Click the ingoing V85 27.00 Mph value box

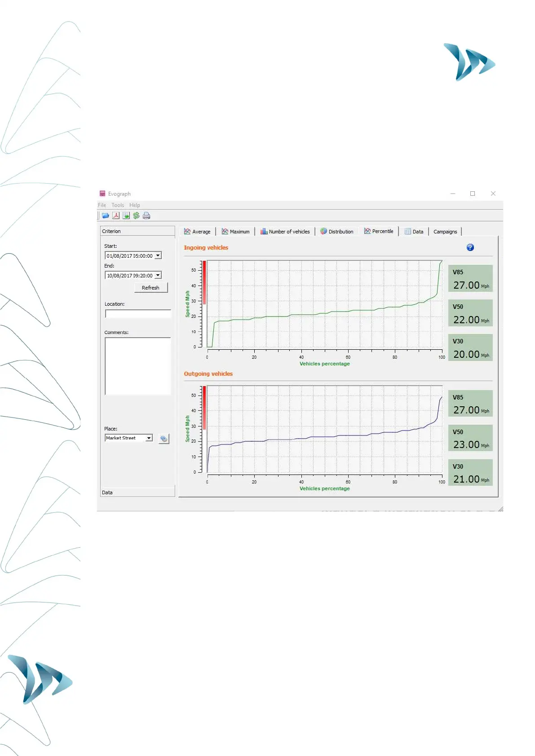tap(470, 278)
